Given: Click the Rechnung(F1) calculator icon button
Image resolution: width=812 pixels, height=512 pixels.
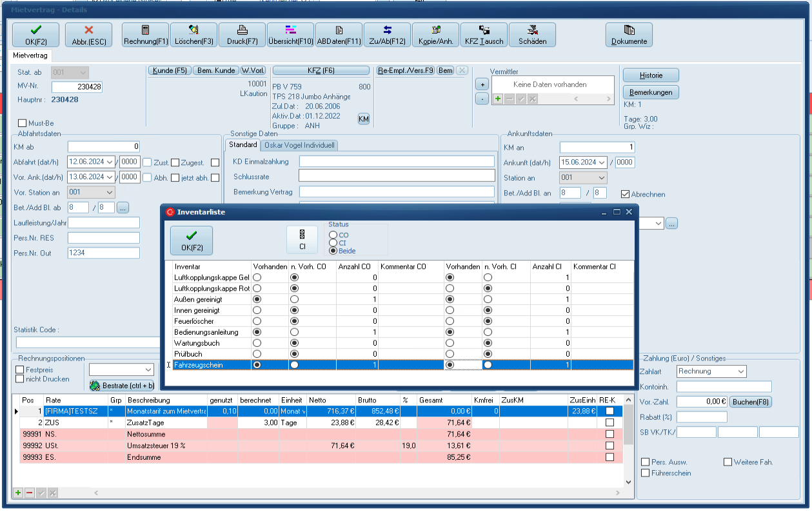Looking at the screenshot, I should (145, 30).
